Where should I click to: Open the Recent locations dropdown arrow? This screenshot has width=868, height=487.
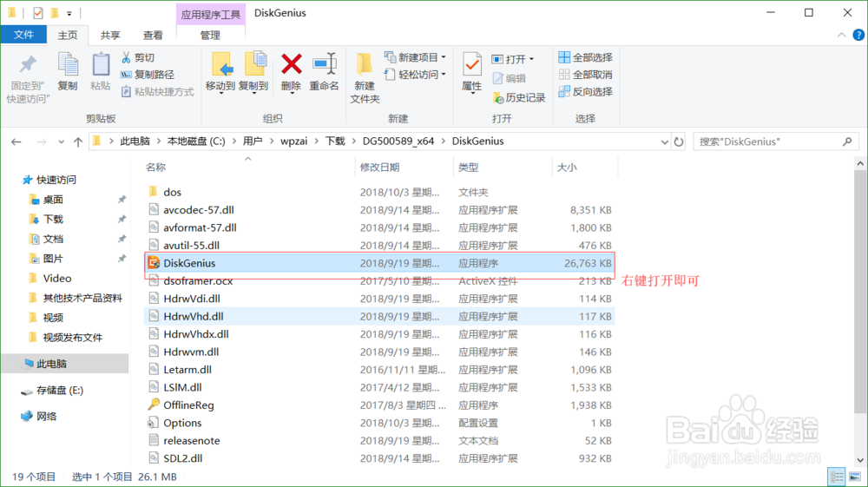click(x=61, y=142)
